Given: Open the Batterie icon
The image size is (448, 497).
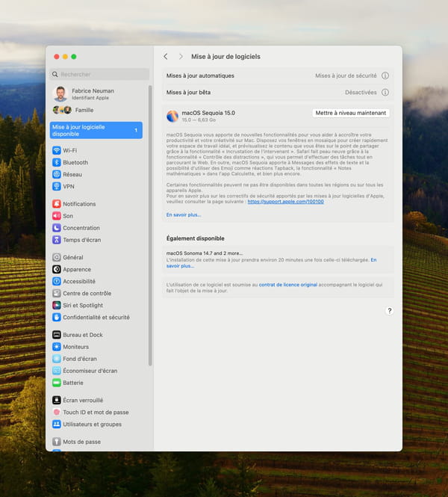Looking at the screenshot, I should click(56, 383).
